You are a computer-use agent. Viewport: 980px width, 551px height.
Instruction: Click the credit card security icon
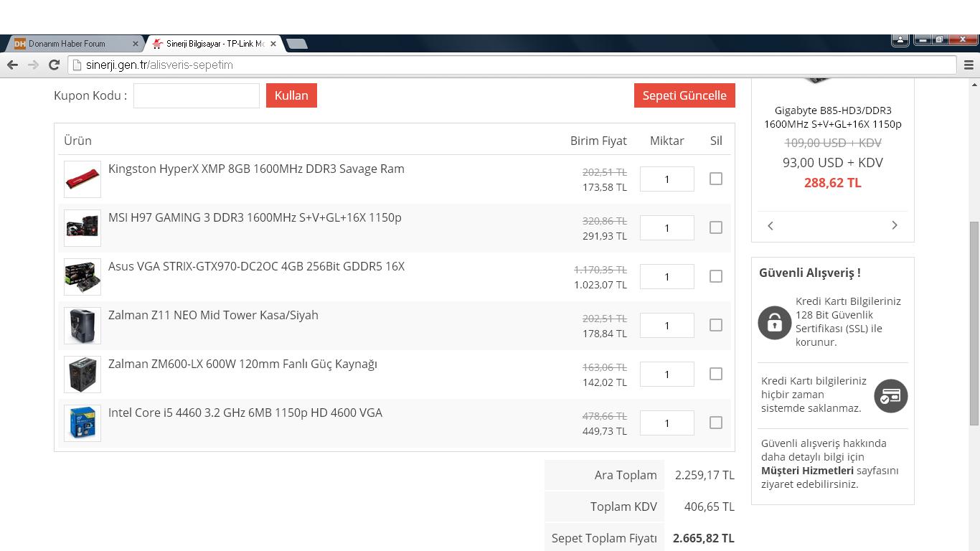[891, 396]
